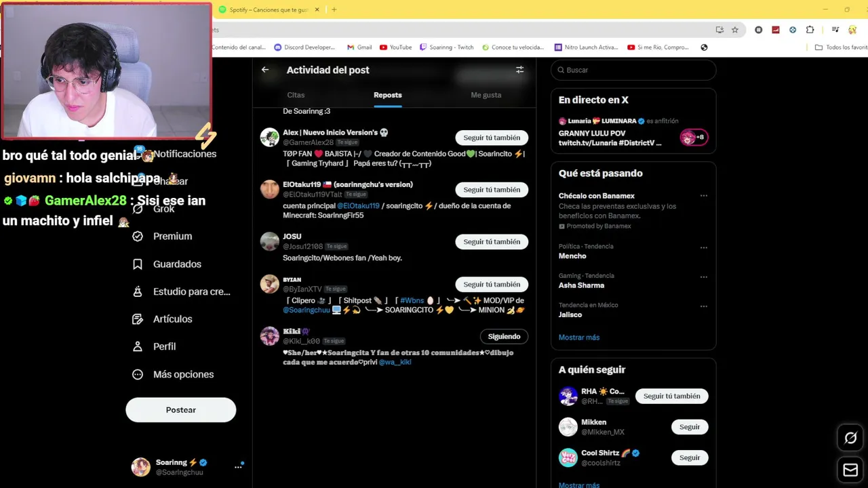Open the three-dot menu next to Mencho trend
868x488 pixels.
704,247
